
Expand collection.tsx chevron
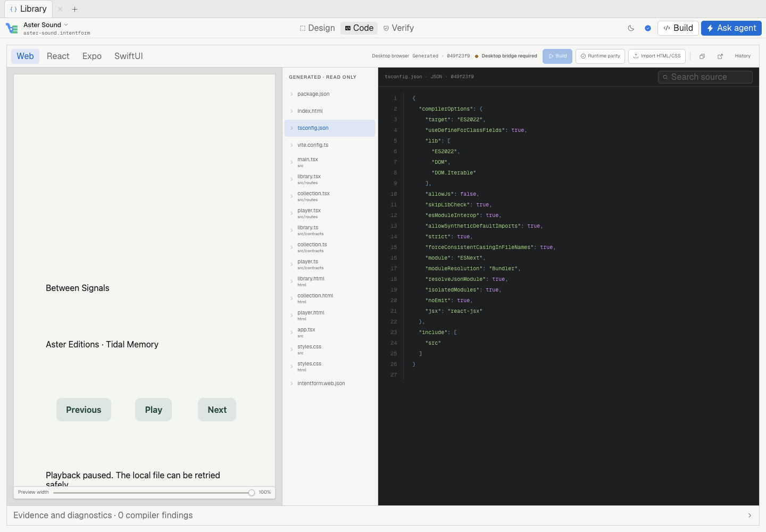(292, 196)
